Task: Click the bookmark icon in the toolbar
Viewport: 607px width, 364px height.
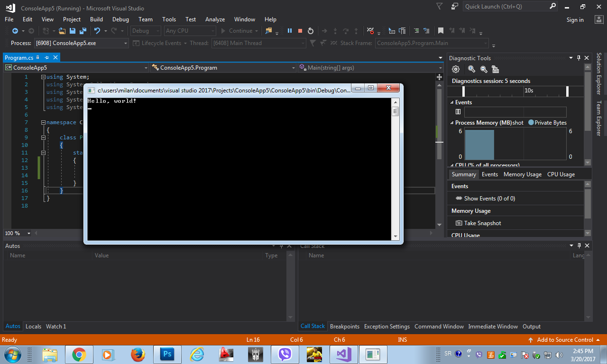Action: click(x=441, y=31)
